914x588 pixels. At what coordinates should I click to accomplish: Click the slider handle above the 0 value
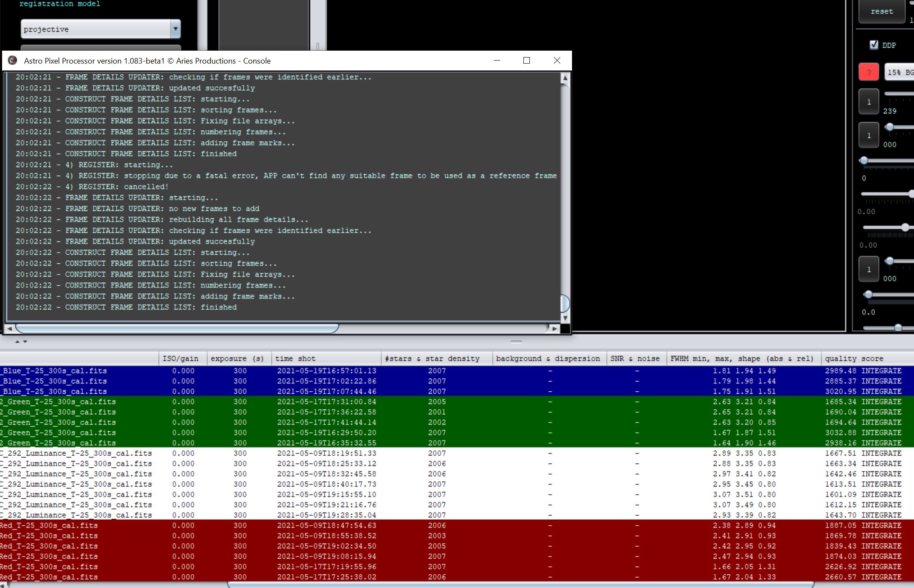pyautogui.click(x=864, y=161)
